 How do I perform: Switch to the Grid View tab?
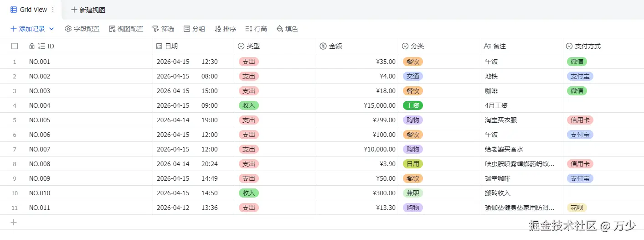[33, 10]
